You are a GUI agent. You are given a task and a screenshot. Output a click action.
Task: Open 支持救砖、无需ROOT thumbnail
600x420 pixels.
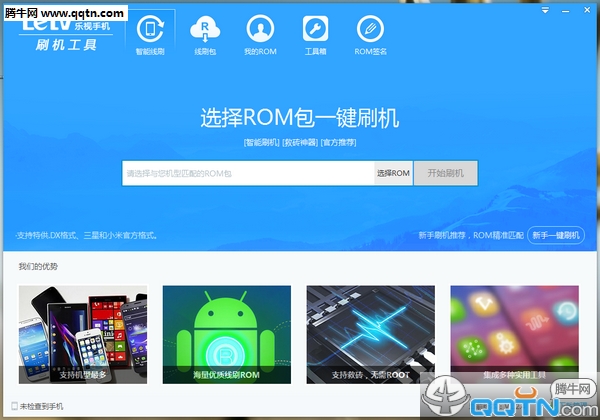[370, 334]
